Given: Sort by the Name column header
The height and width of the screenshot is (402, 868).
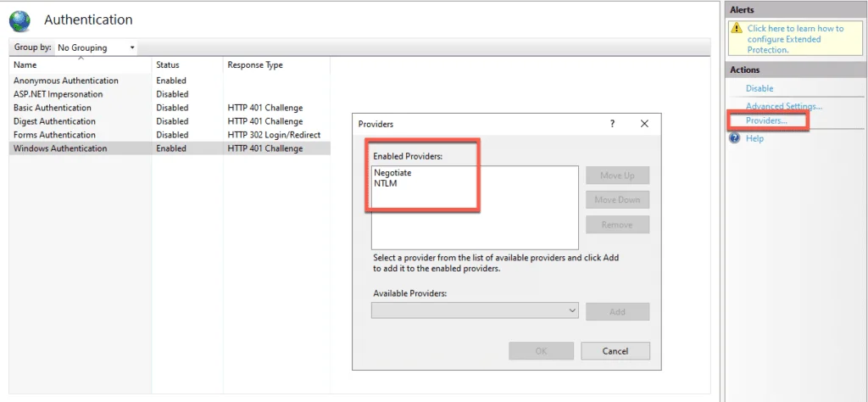Looking at the screenshot, I should click(25, 64).
